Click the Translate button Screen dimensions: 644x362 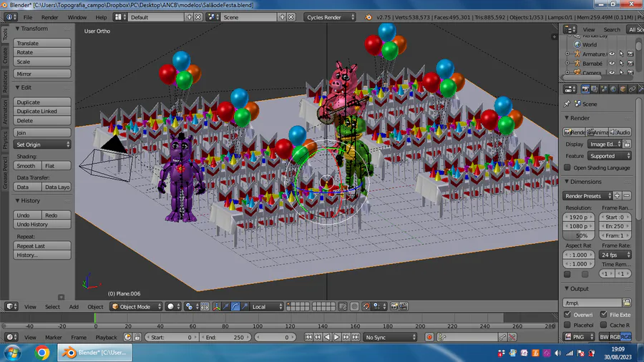(x=42, y=43)
